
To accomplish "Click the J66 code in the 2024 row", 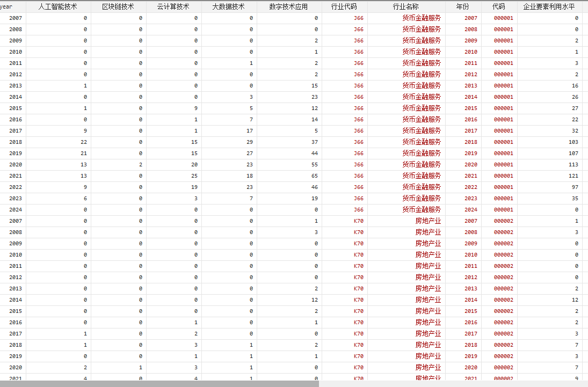I will point(358,210).
